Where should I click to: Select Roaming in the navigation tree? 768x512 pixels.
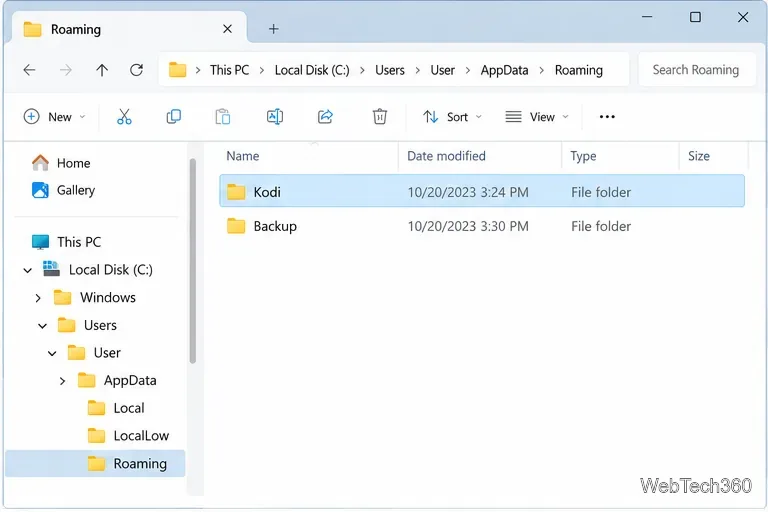click(x=96, y=463)
